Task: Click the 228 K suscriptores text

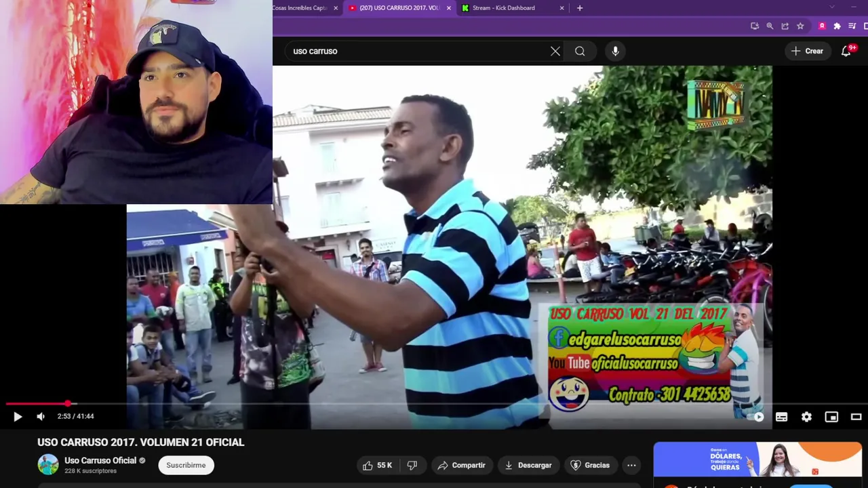Action: pos(90,471)
